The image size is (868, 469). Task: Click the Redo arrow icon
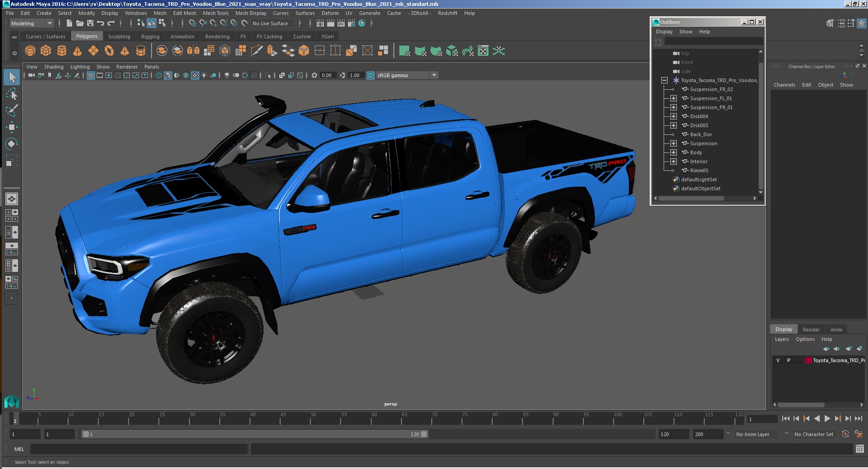click(111, 23)
